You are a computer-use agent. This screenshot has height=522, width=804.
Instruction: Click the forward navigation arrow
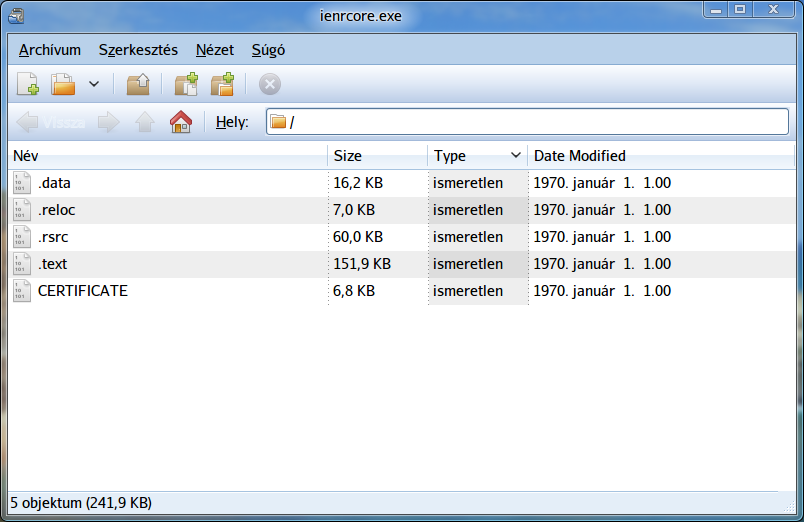108,122
